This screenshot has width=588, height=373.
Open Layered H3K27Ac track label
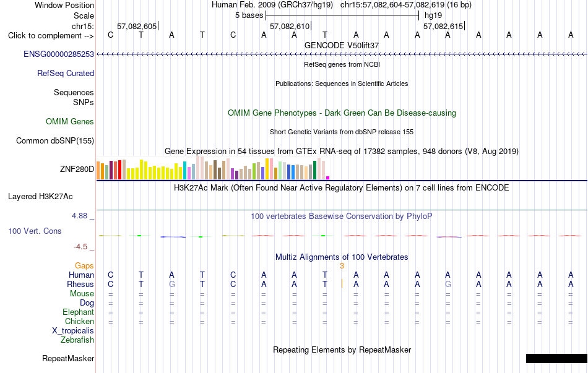pyautogui.click(x=40, y=197)
